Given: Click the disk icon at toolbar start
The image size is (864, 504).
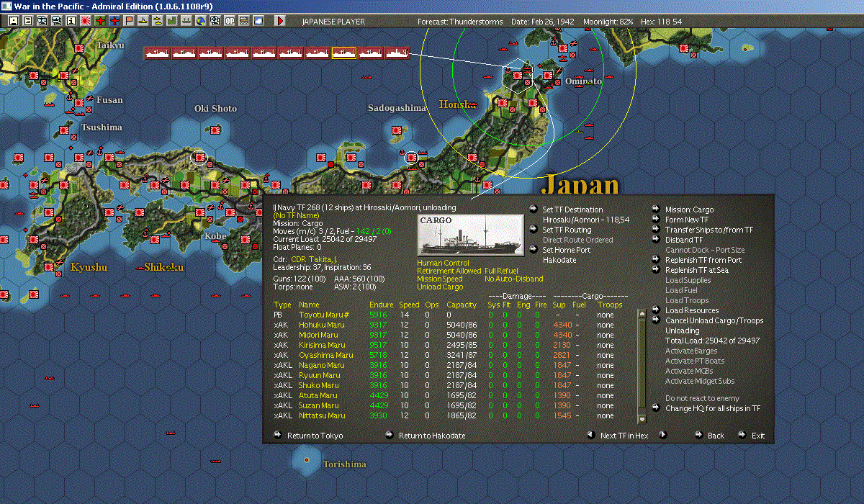Looking at the screenshot, I should pos(13,21).
